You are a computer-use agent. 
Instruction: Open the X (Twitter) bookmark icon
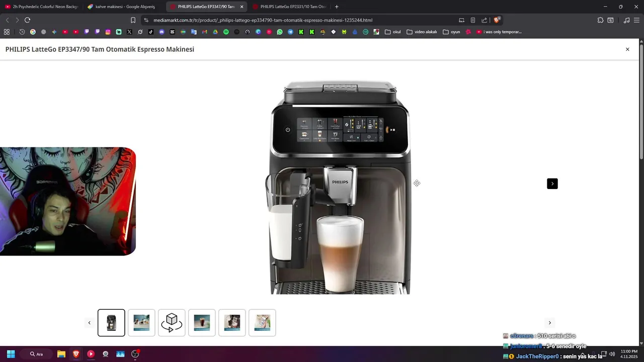coord(129,32)
